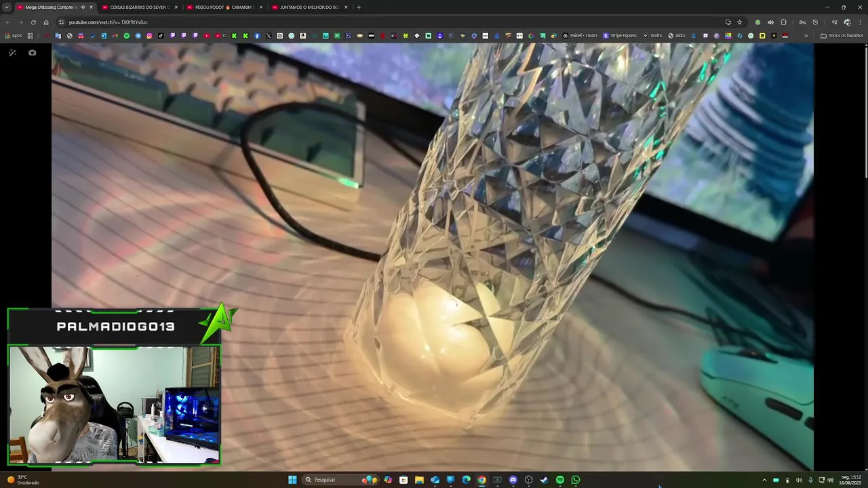Open the Extensions puzzle icon
Viewport: 868px width, 488px height.
(783, 22)
